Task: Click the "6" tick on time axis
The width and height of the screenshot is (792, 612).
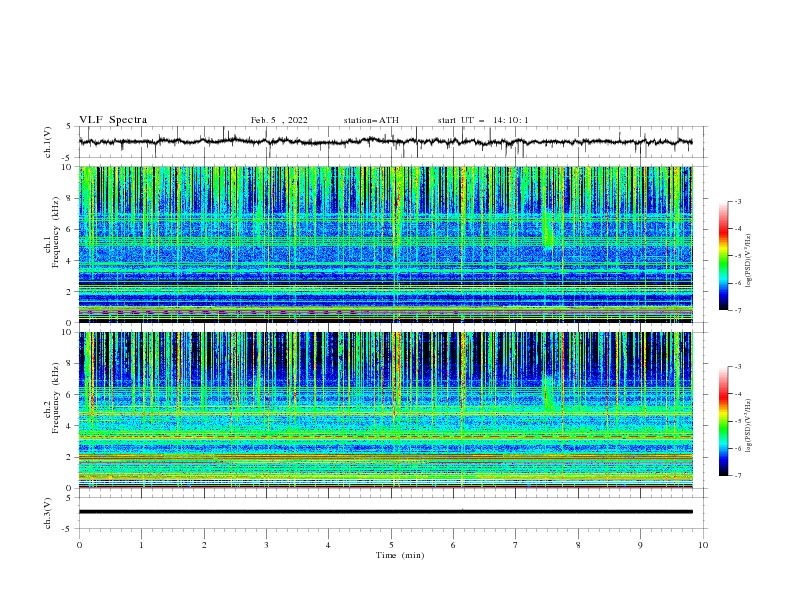Action: point(453,545)
